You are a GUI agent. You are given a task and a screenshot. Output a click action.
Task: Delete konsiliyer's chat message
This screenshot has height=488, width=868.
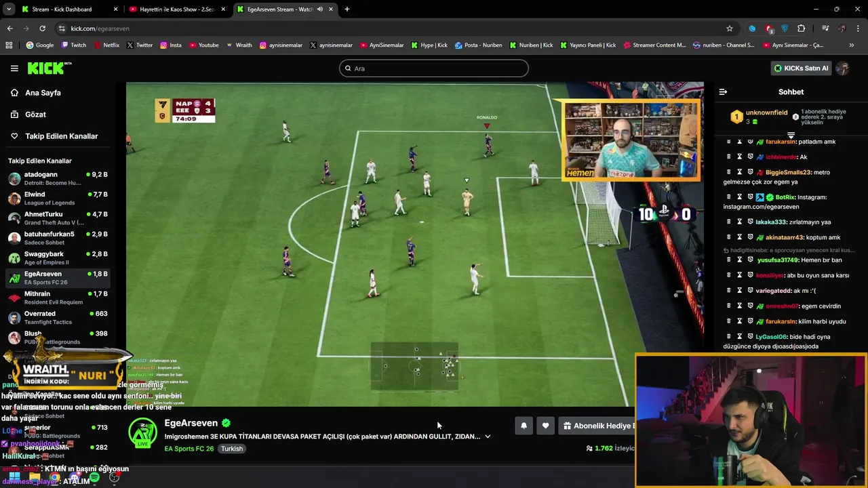tap(729, 275)
